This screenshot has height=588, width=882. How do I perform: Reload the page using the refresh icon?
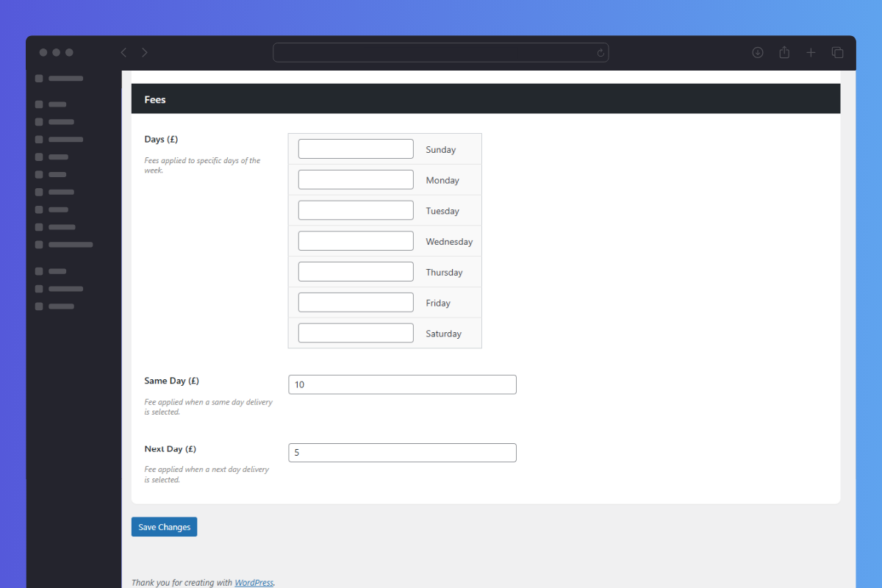tap(600, 52)
